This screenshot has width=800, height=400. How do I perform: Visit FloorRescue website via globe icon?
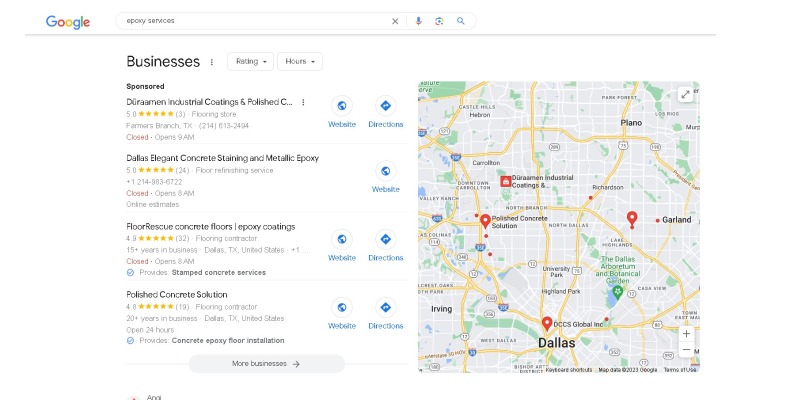[x=342, y=239]
